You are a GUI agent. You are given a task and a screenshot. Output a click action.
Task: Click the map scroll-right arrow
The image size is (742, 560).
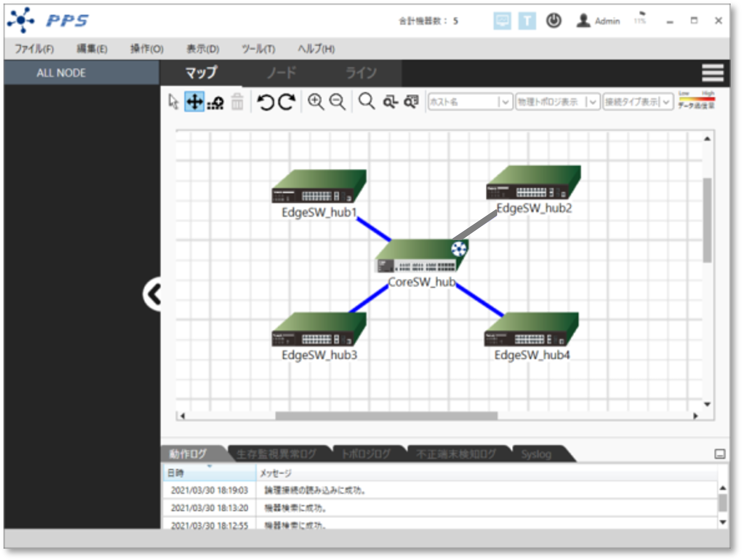696,416
